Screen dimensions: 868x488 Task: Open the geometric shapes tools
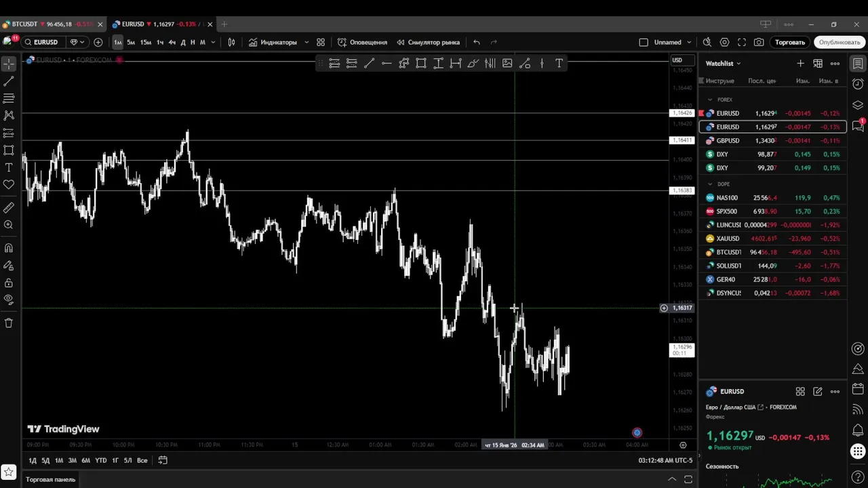(x=9, y=150)
